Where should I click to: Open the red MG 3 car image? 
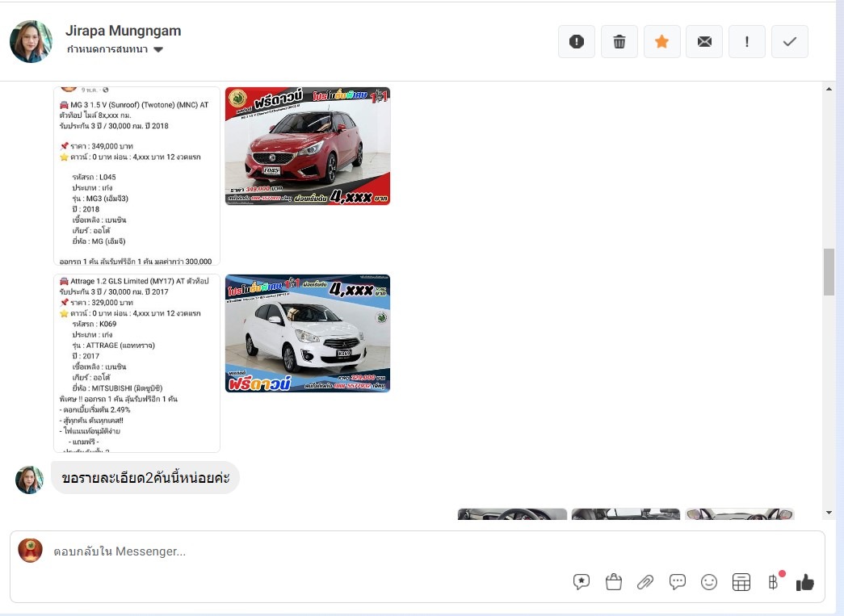click(307, 146)
